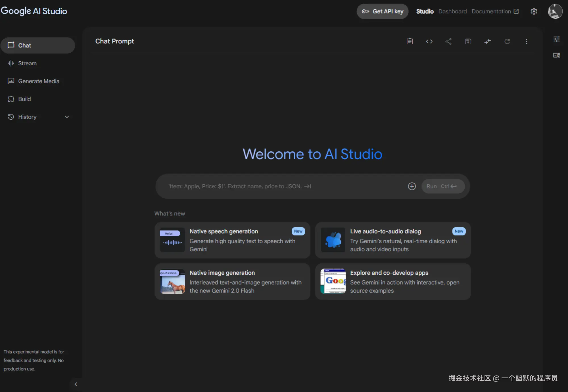This screenshot has height=392, width=568.
Task: Open settings with the gear icon
Action: coord(534,11)
